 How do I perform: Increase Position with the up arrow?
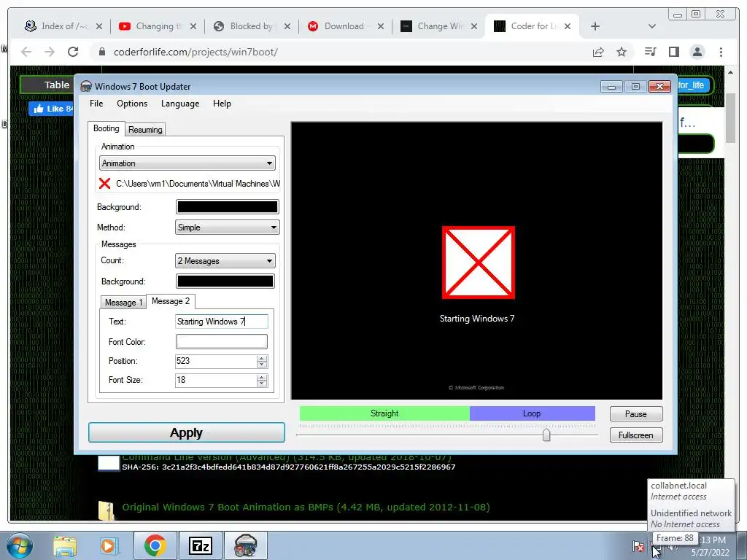262,358
